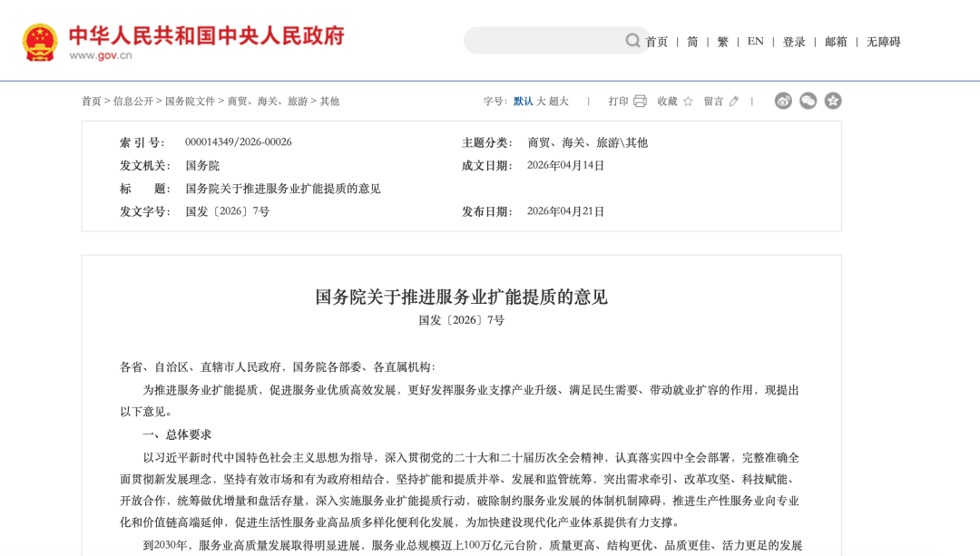Image resolution: width=980 pixels, height=556 pixels.
Task: Open the 无障碍 accessibility link
Action: [x=883, y=42]
